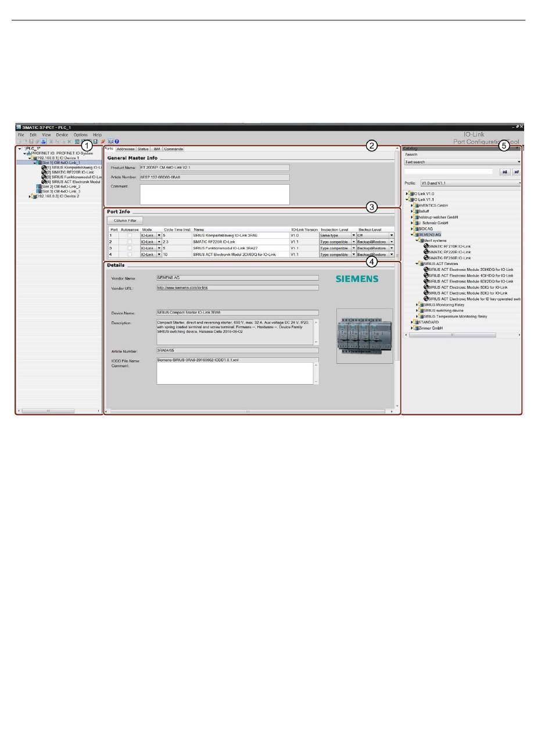Toggle Autosense checkbox for port 3
Image resolution: width=552 pixels, height=756 pixels.
point(130,248)
